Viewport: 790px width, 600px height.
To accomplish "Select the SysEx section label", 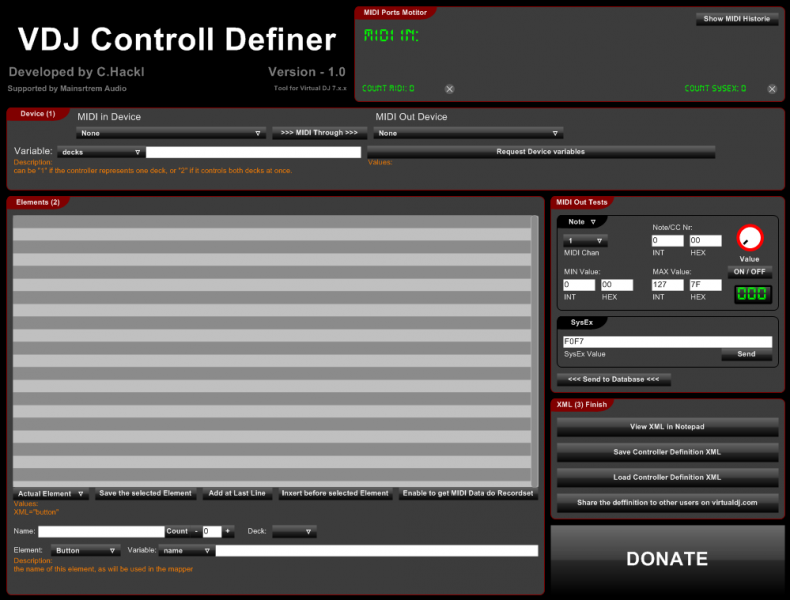I will pyautogui.click(x=581, y=322).
